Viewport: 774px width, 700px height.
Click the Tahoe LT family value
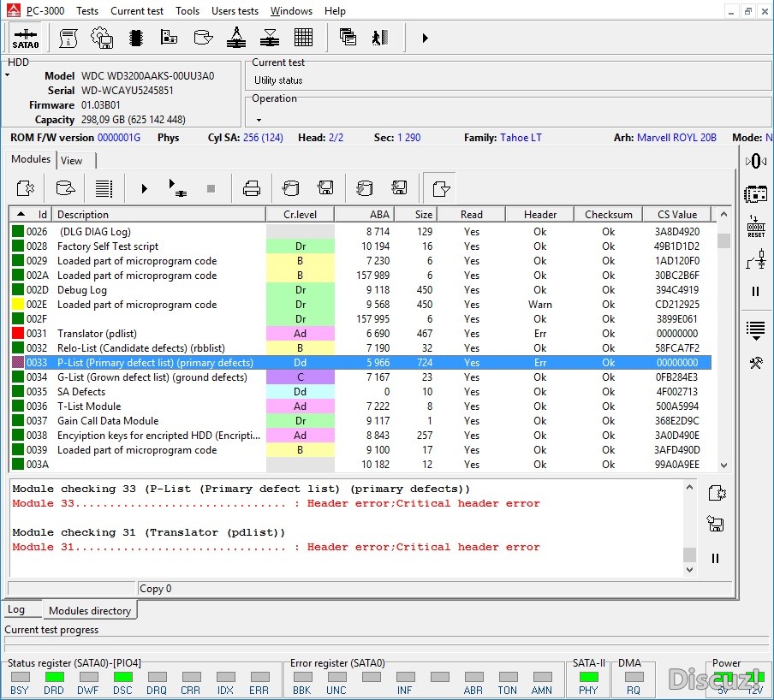pyautogui.click(x=521, y=138)
